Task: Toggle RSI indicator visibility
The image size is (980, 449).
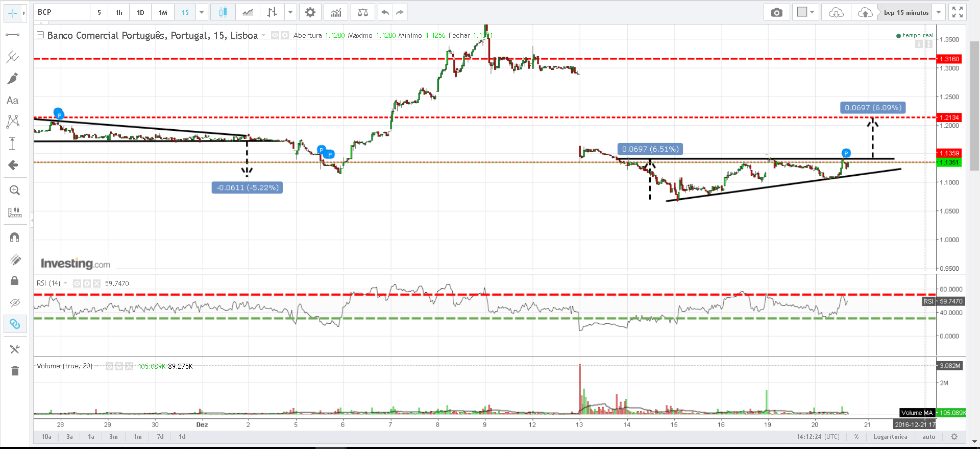Action: click(77, 283)
